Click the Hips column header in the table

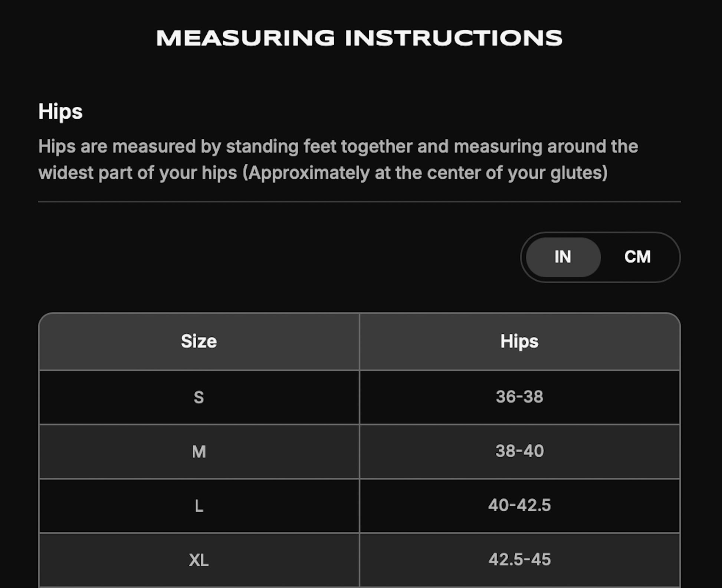[519, 341]
